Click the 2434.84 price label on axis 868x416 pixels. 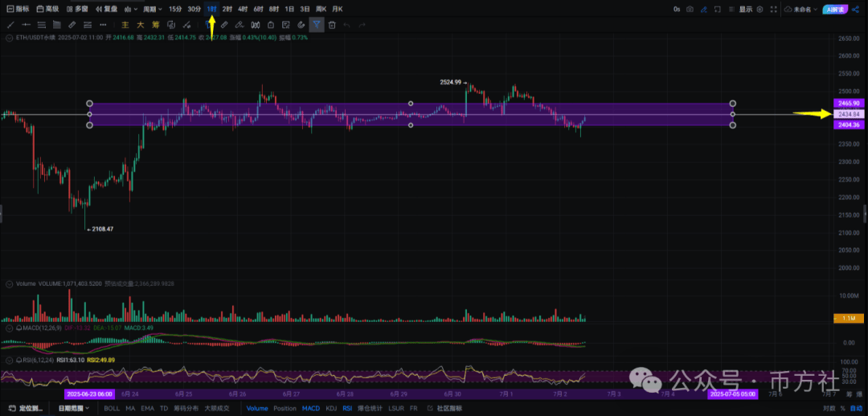848,114
